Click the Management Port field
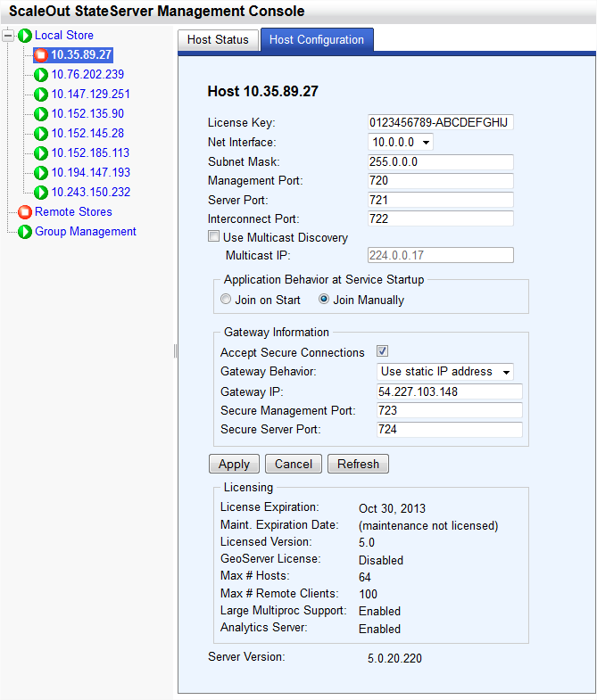This screenshot has width=597, height=700. (x=441, y=180)
